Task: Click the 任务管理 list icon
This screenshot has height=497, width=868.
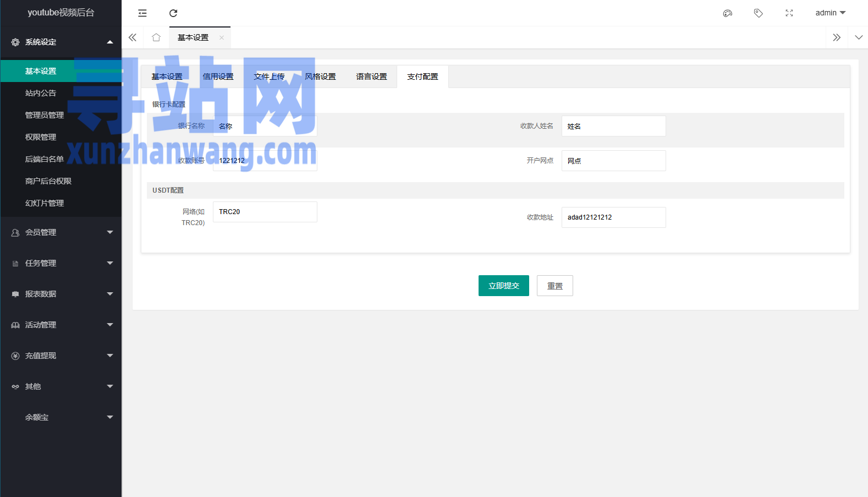Action: click(x=15, y=263)
